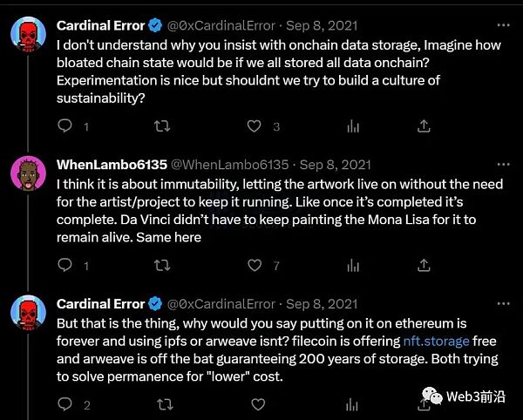523x420 pixels.
Task: Like the first tweet about onchain storage
Action: click(255, 126)
